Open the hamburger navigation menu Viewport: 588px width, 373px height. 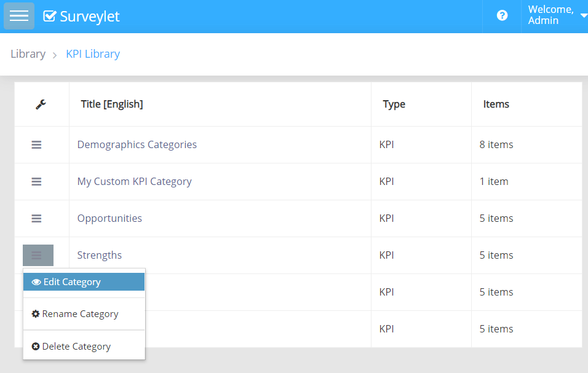pyautogui.click(x=19, y=16)
